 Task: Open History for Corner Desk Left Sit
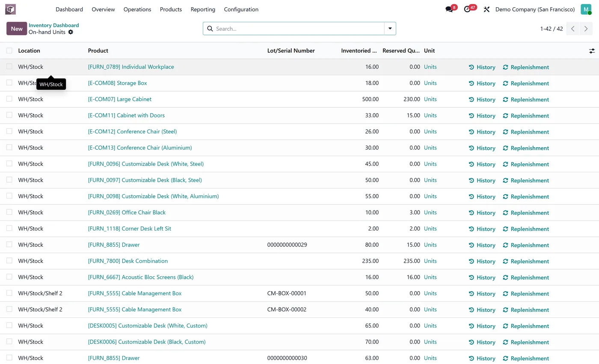tap(482, 229)
